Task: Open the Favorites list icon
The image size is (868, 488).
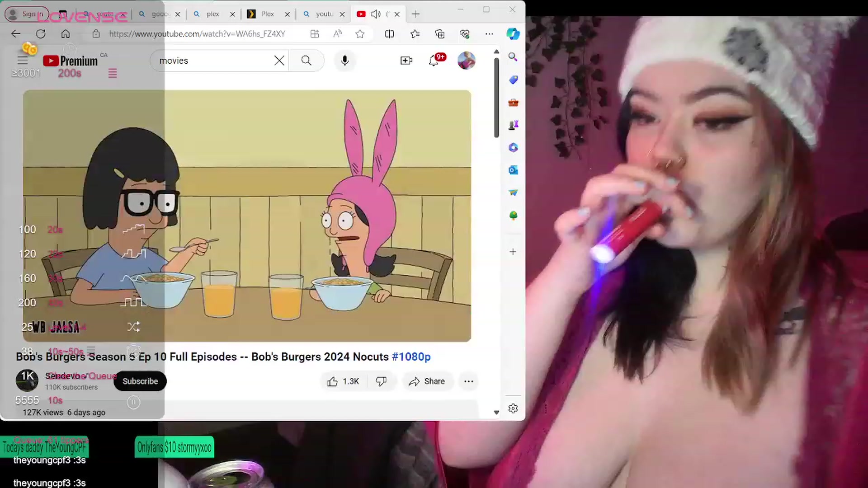Action: coord(415,34)
